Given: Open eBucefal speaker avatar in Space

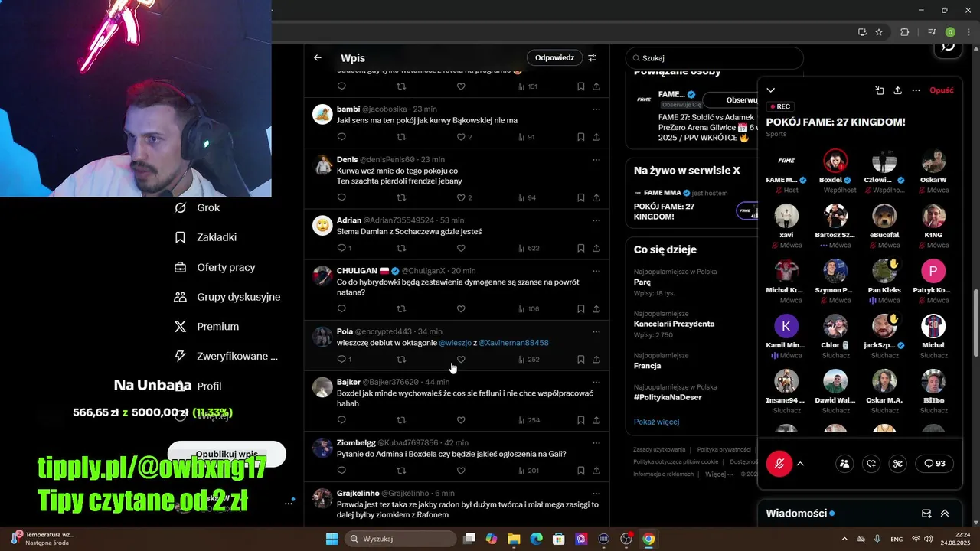Looking at the screenshot, I should coord(884,216).
